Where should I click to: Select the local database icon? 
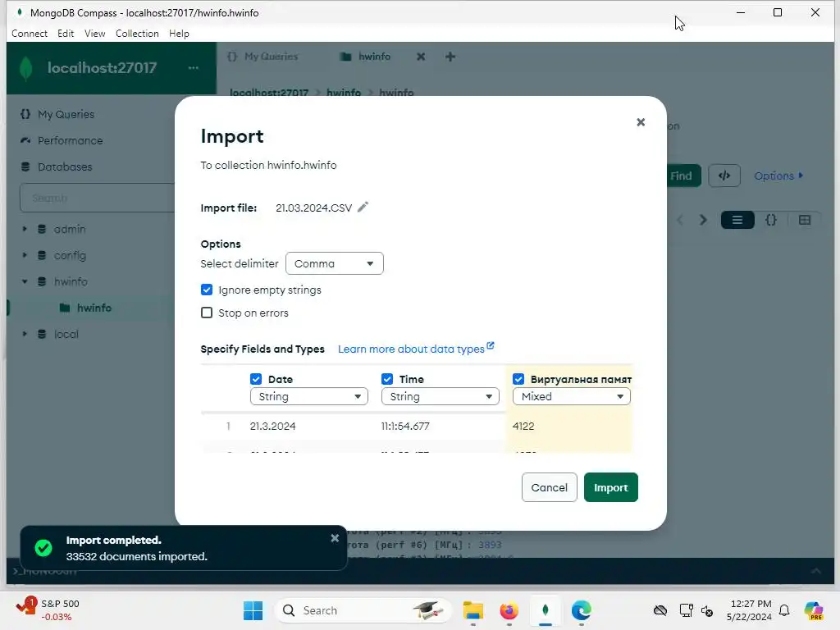pos(42,334)
